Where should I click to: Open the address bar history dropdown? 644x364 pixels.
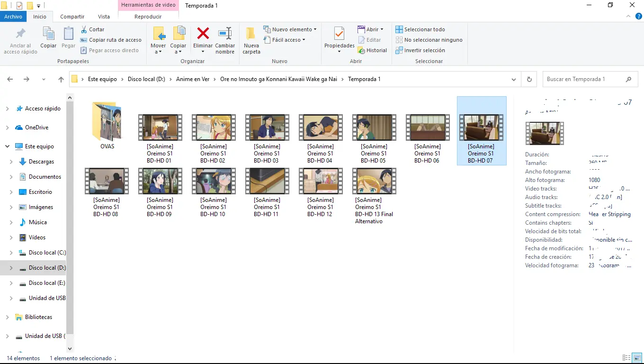[514, 79]
